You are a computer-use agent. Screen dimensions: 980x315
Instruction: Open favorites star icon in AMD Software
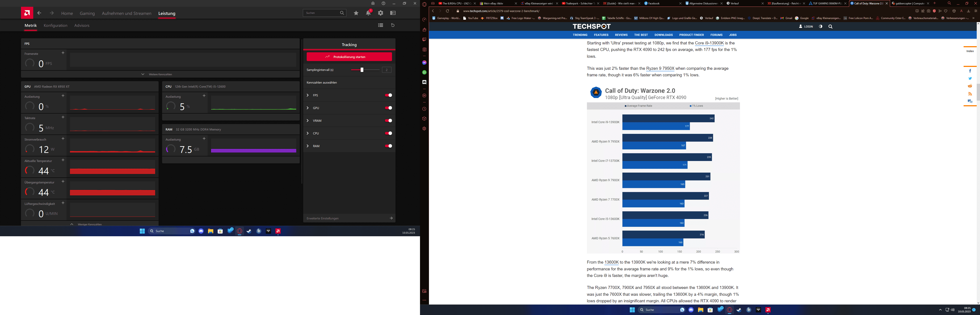click(356, 13)
